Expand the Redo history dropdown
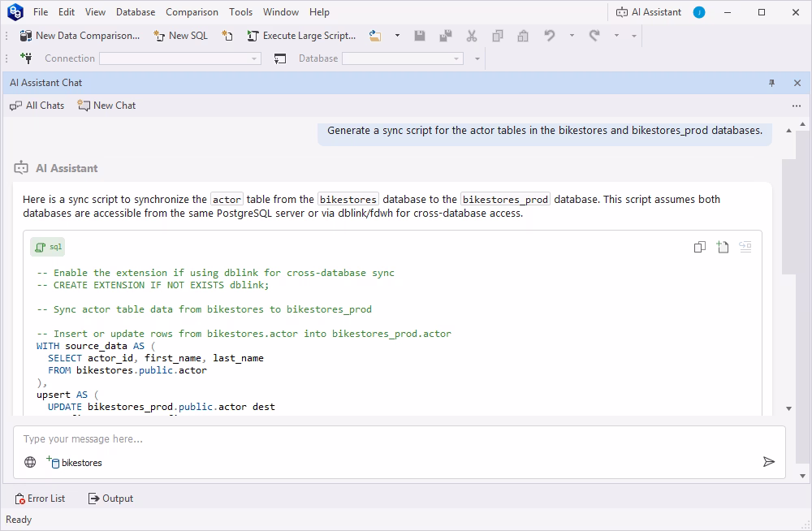Viewport: 812px width, 531px height. coord(616,36)
